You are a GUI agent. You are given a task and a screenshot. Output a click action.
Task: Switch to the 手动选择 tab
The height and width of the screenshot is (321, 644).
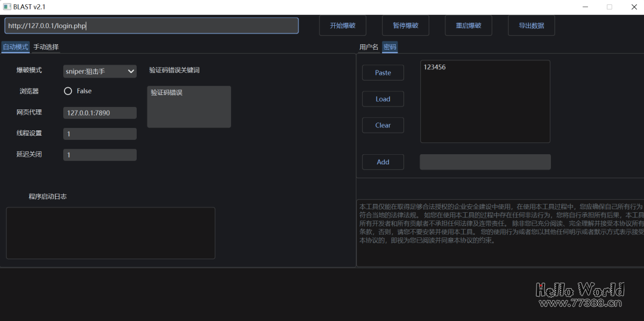(x=46, y=47)
